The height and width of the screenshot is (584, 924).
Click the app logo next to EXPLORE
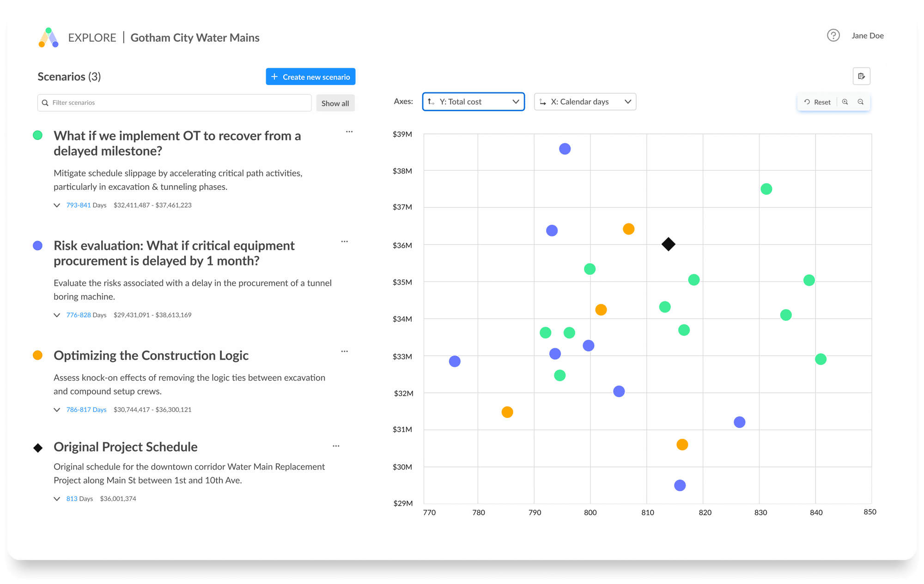pos(49,38)
